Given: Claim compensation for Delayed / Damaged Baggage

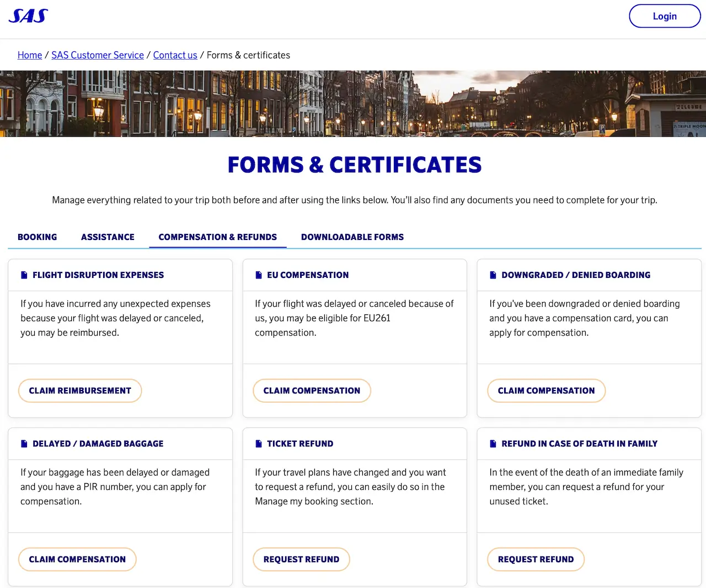Looking at the screenshot, I should coord(77,559).
